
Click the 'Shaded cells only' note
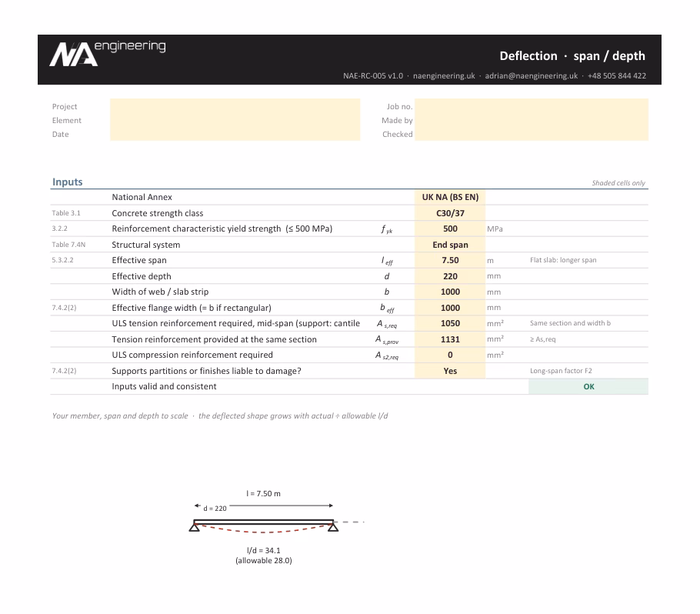[x=618, y=183]
